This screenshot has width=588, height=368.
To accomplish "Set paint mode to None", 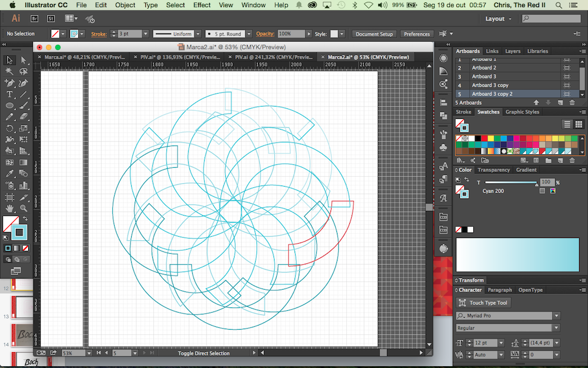I will click(24, 248).
